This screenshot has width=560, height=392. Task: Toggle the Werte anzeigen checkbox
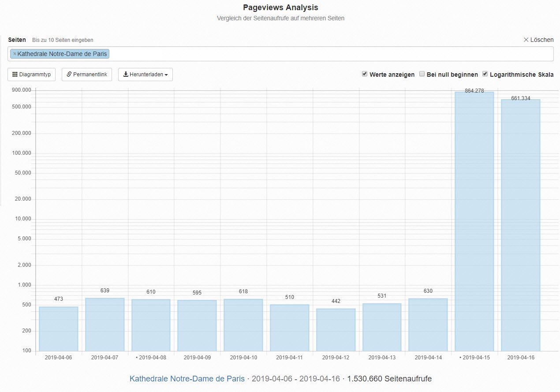(x=365, y=74)
